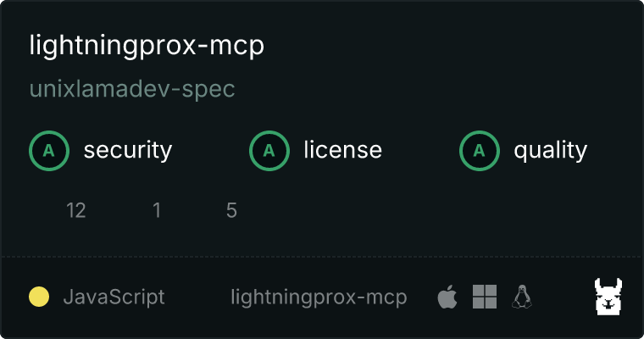
Task: Click the license grade A circle badge
Action: (269, 151)
